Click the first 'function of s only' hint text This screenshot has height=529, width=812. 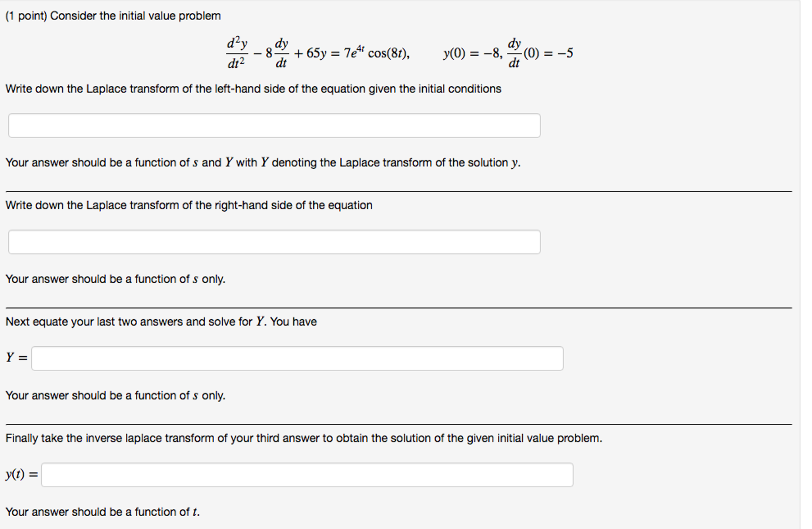(x=115, y=279)
